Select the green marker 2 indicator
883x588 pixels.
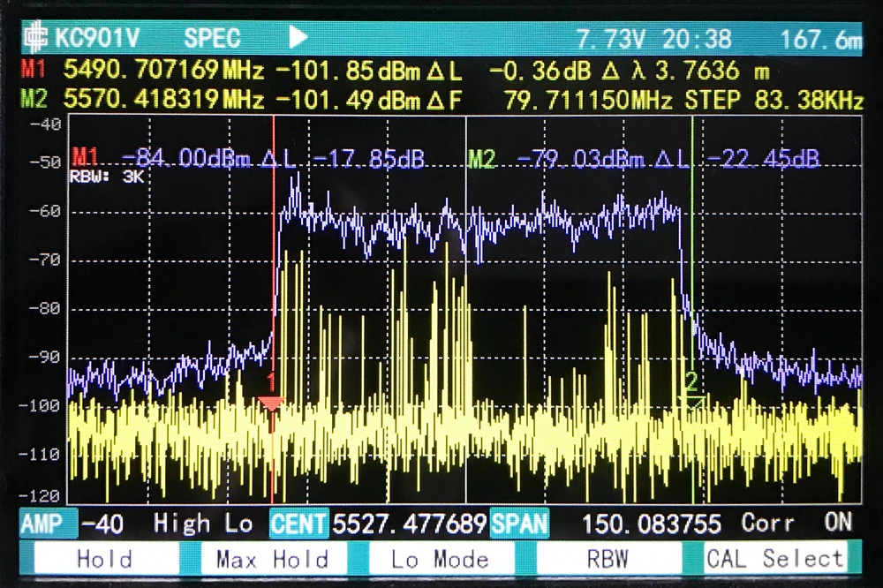pos(692,383)
